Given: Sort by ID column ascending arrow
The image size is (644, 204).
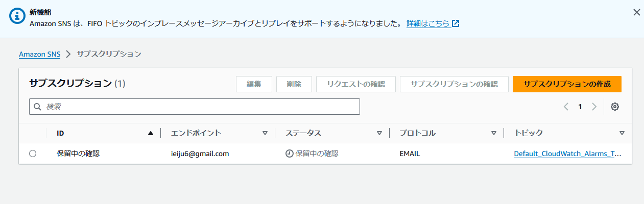Looking at the screenshot, I should coord(150,133).
